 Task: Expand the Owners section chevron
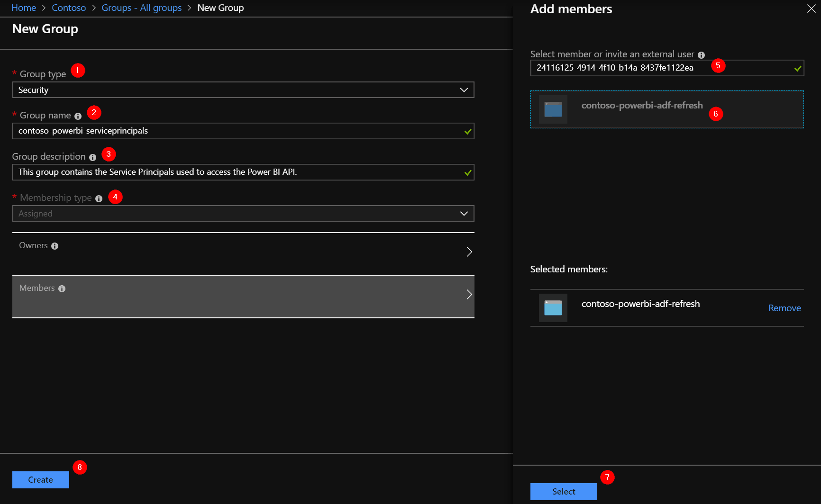click(x=469, y=252)
